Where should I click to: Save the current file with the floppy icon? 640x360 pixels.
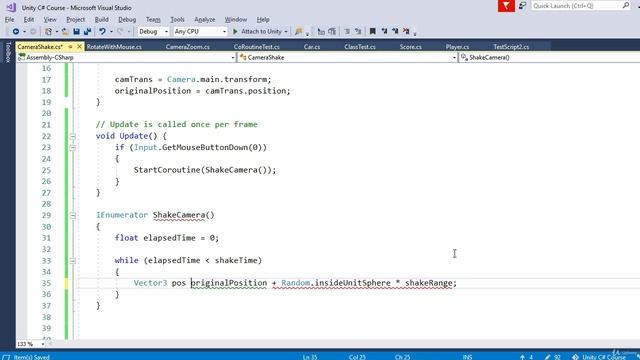76,31
